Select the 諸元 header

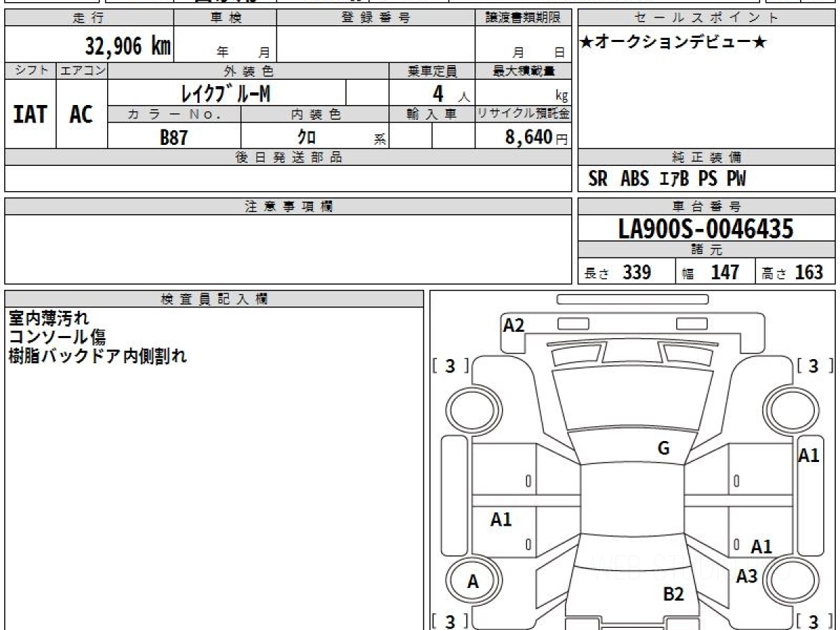(x=706, y=250)
